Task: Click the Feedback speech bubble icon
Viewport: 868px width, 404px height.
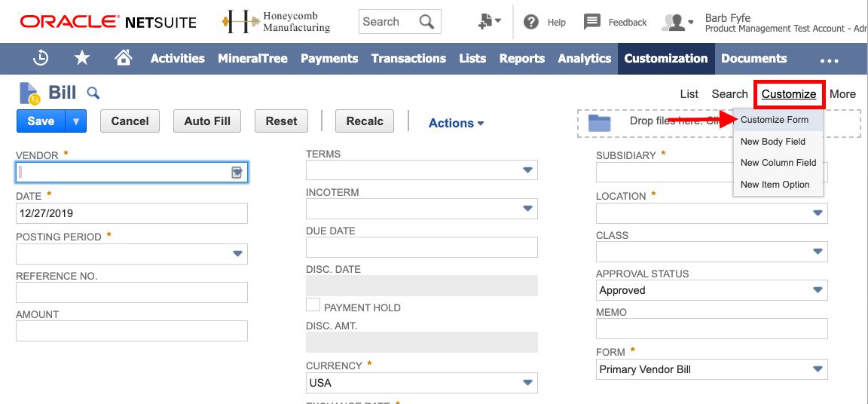Action: pyautogui.click(x=592, y=22)
